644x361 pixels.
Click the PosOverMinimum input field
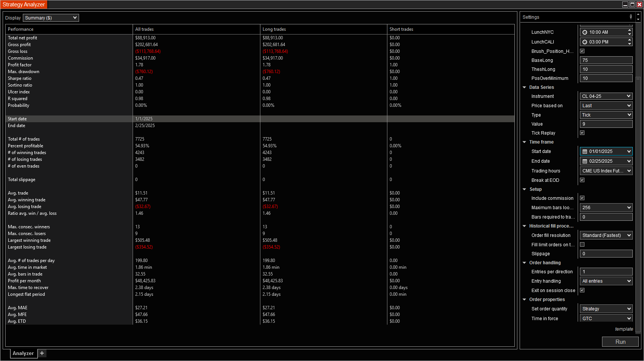point(606,78)
